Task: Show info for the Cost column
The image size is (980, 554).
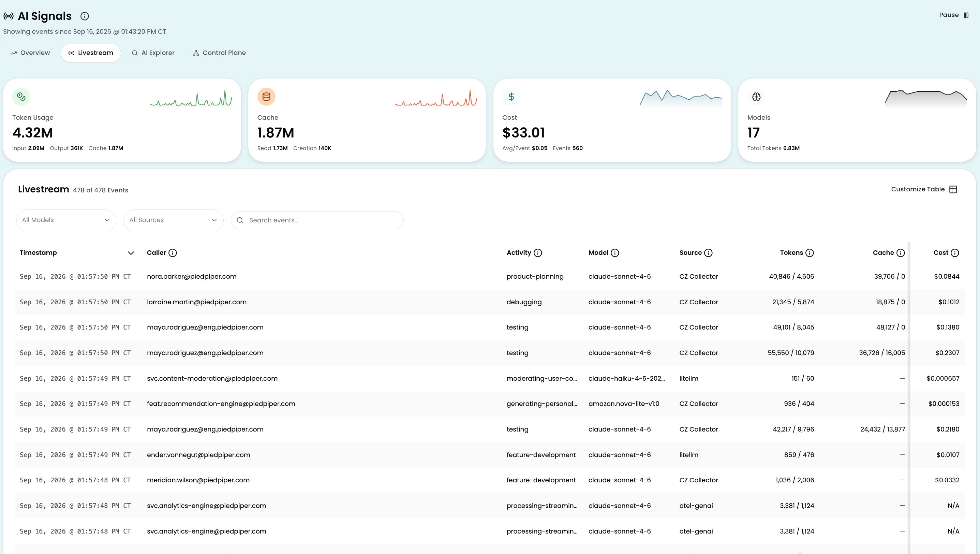Action: pos(955,253)
